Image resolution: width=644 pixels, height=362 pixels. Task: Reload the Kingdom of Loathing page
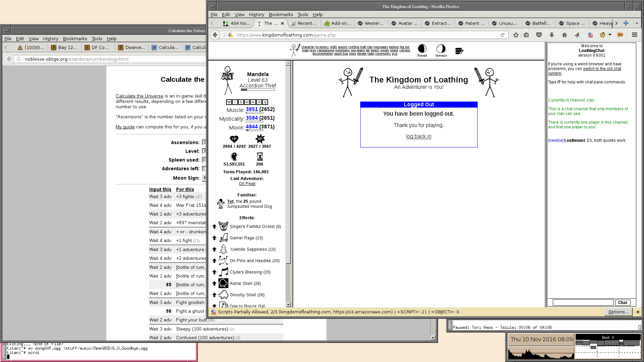[x=502, y=35]
